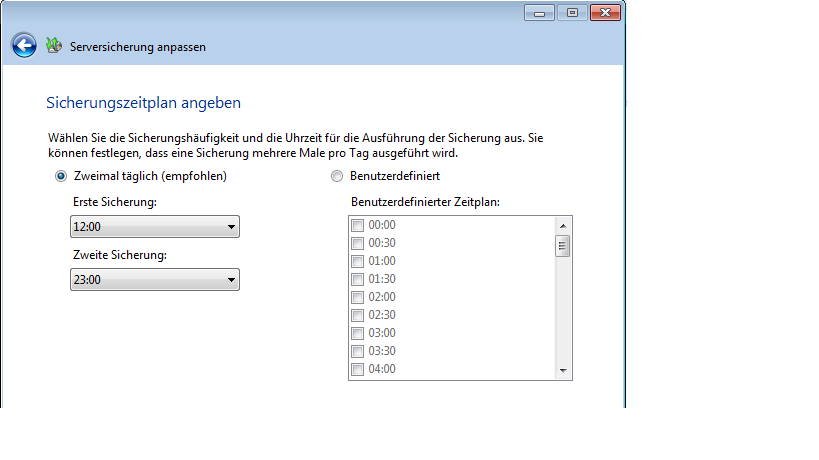
Task: Check the 02:30 schedule checkbox
Action: pyautogui.click(x=357, y=315)
